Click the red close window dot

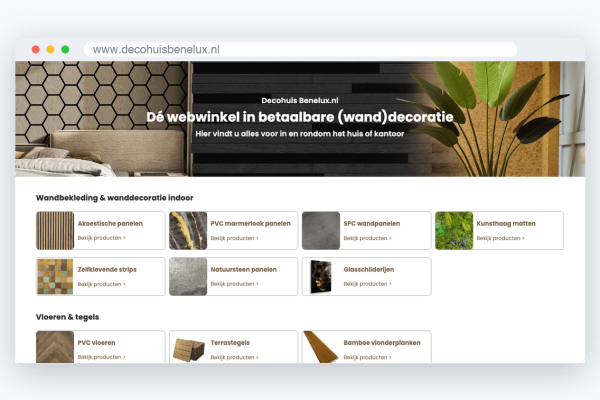point(36,49)
